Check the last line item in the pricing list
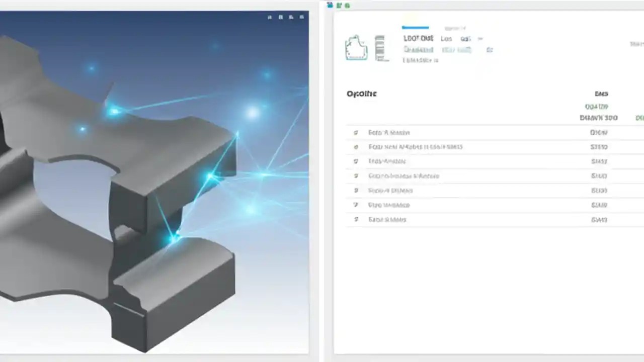 pyautogui.click(x=356, y=220)
